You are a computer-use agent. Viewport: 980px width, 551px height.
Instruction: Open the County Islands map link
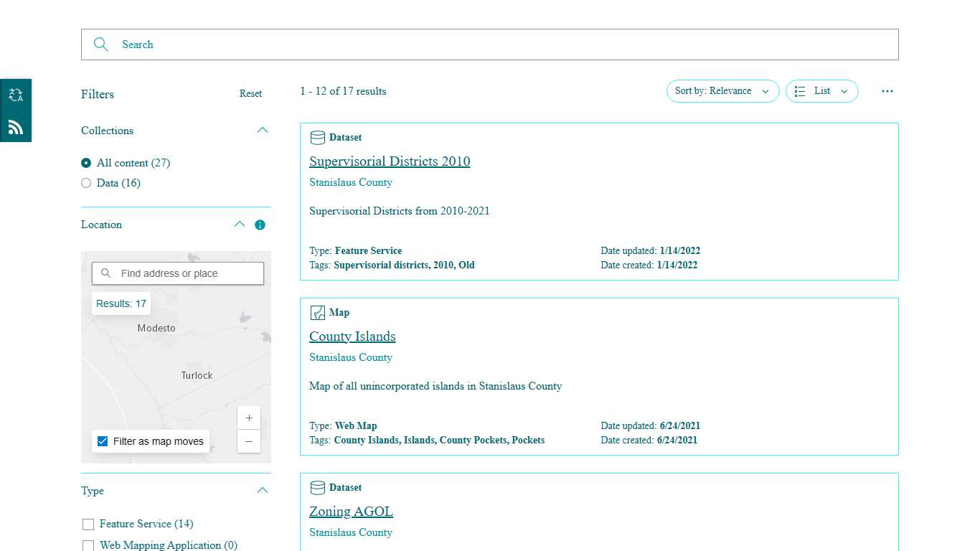[x=352, y=336]
